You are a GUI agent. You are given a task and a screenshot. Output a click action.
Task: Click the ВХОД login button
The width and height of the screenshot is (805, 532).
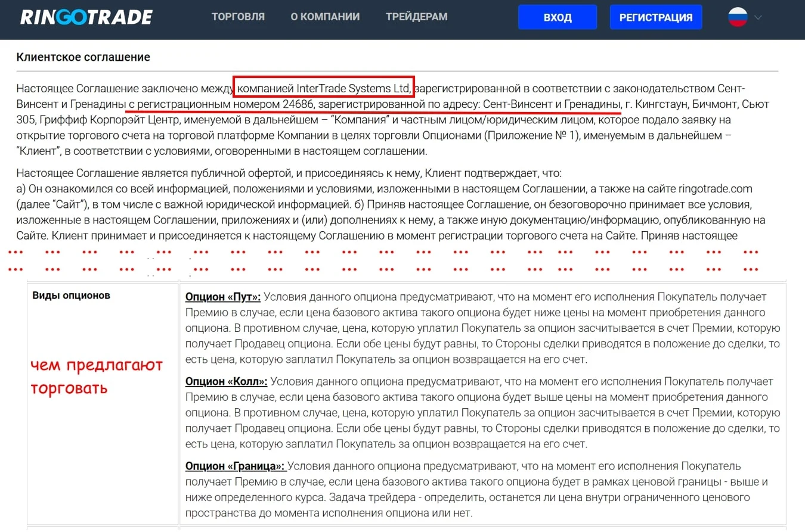click(x=558, y=17)
